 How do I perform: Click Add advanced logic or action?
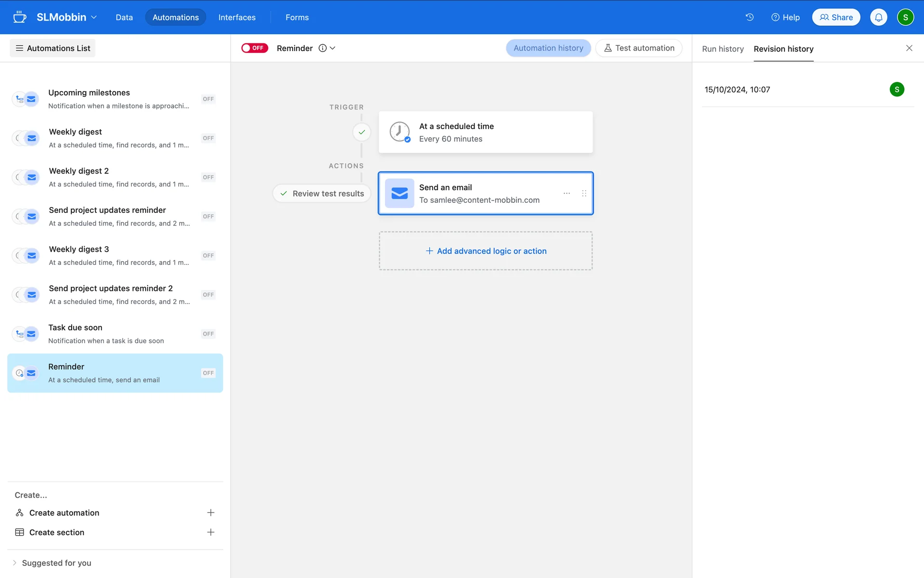click(x=486, y=251)
